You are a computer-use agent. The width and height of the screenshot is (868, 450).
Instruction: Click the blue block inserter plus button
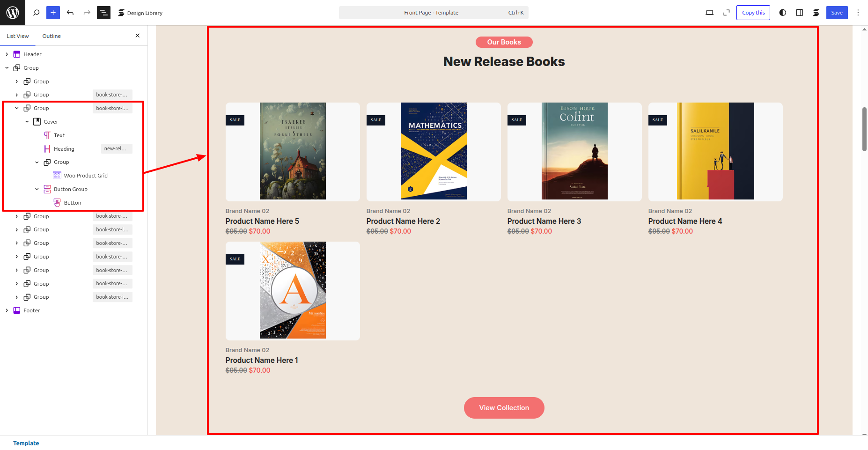pos(53,13)
